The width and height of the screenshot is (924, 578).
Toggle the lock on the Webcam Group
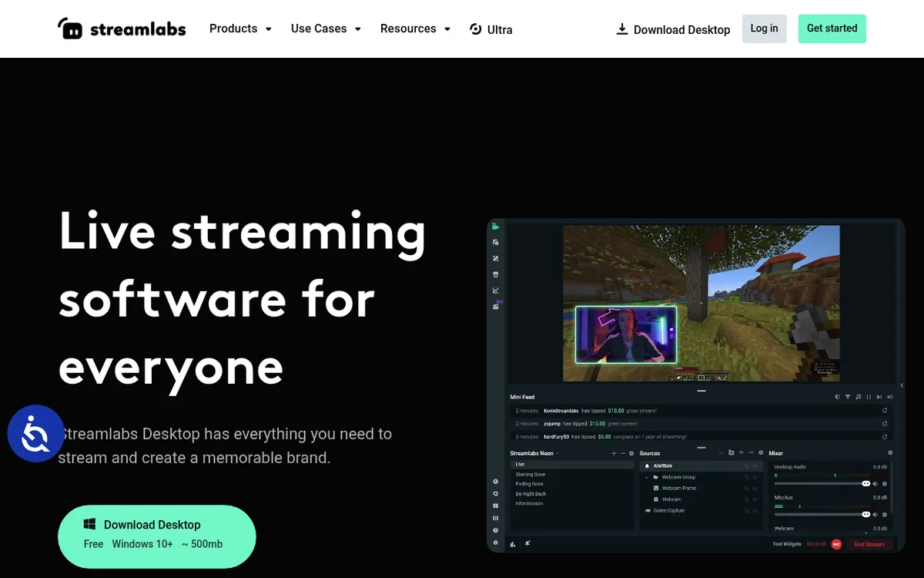746,477
